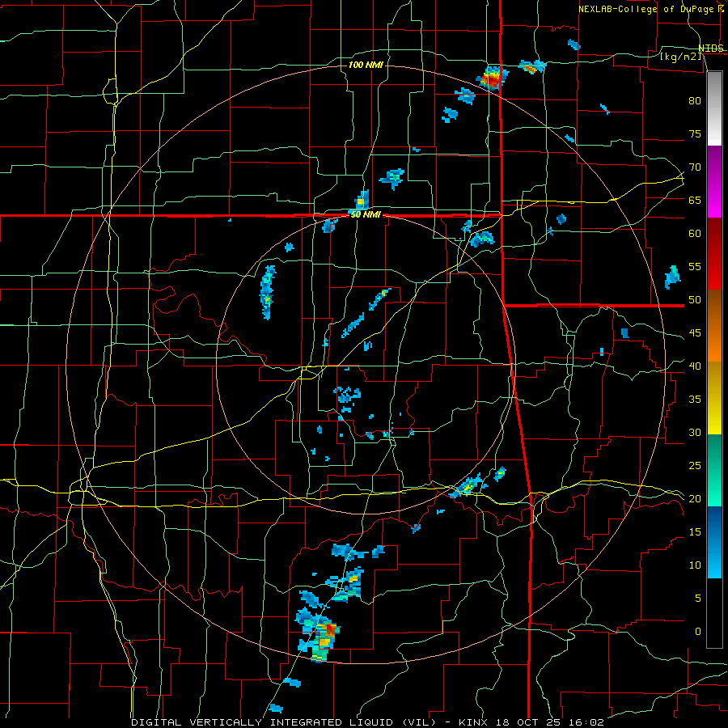
Task: Click the 45 value on the scale
Action: 695,333
